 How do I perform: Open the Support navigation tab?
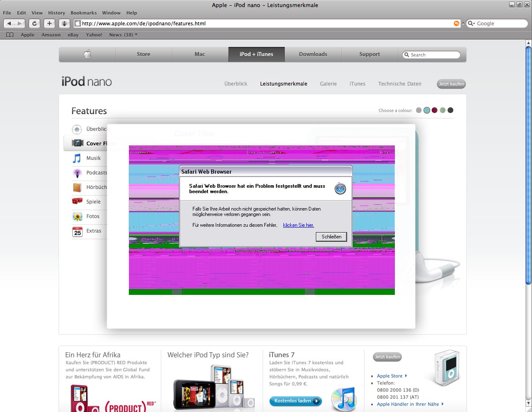coord(369,54)
